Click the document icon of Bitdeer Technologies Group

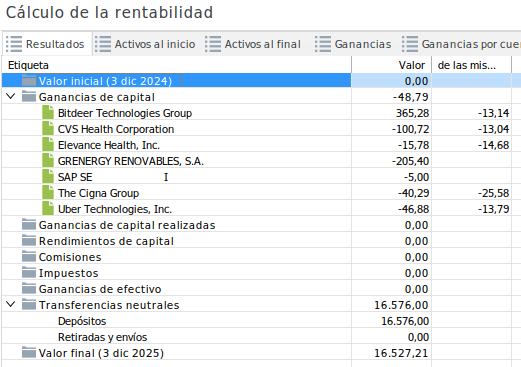[x=48, y=112]
